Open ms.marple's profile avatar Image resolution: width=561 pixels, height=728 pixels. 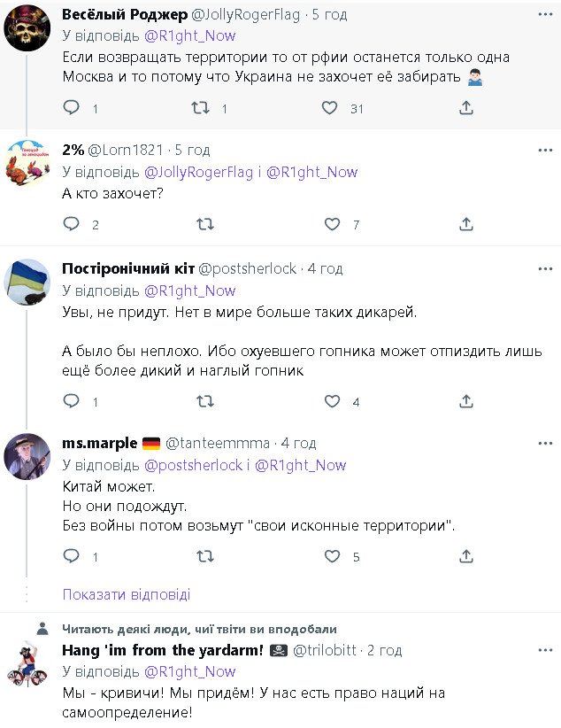tap(27, 456)
